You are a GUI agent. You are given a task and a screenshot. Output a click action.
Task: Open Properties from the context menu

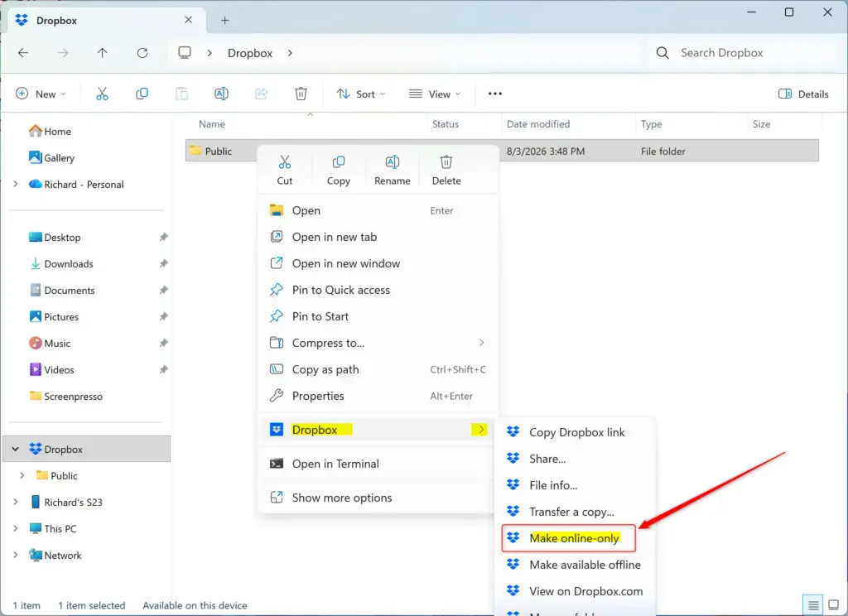[x=378, y=396]
